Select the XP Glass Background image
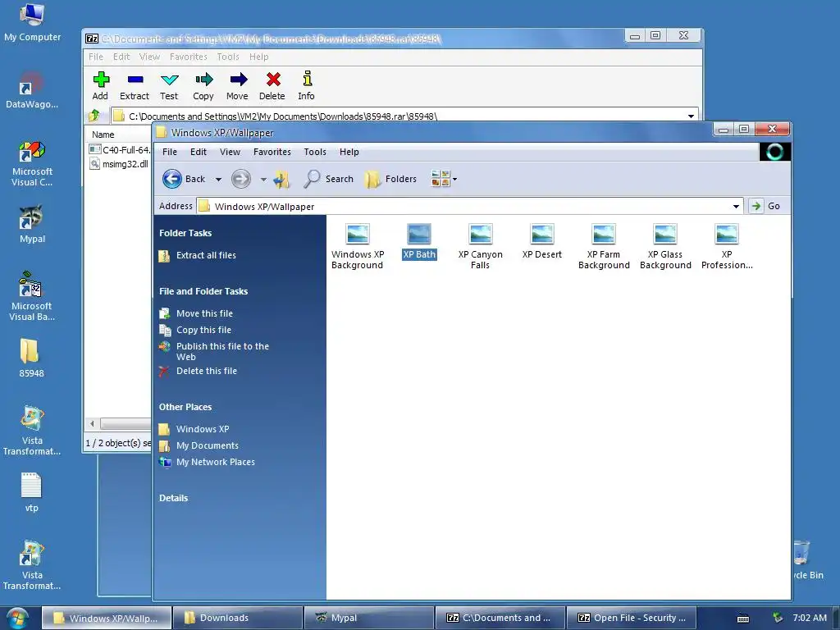 [x=665, y=246]
